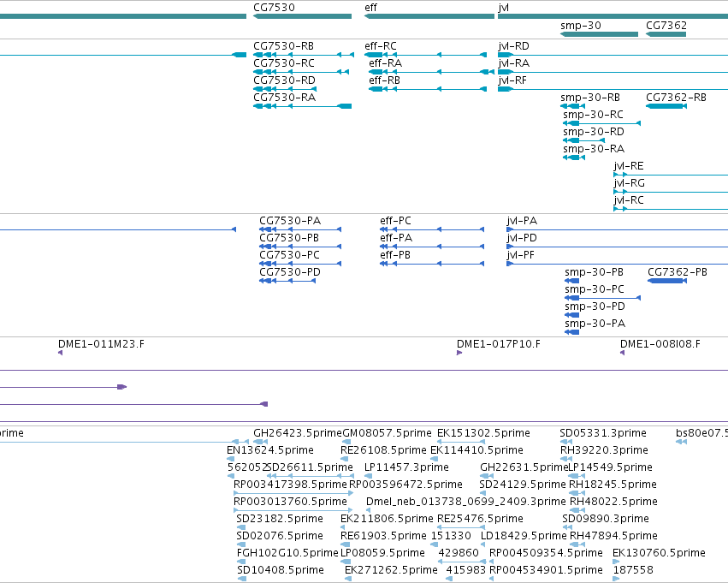Click the eff-PC protein feature
728x583 pixels.
point(432,229)
